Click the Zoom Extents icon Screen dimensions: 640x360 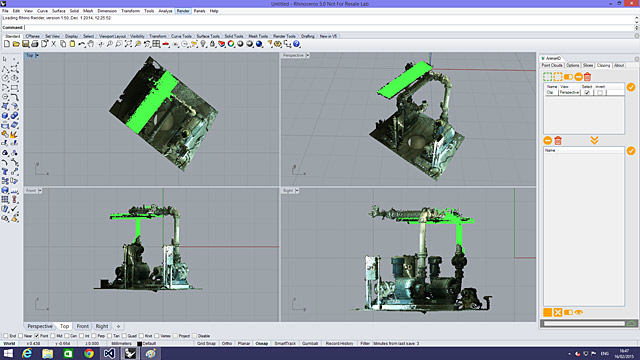(x=128, y=44)
